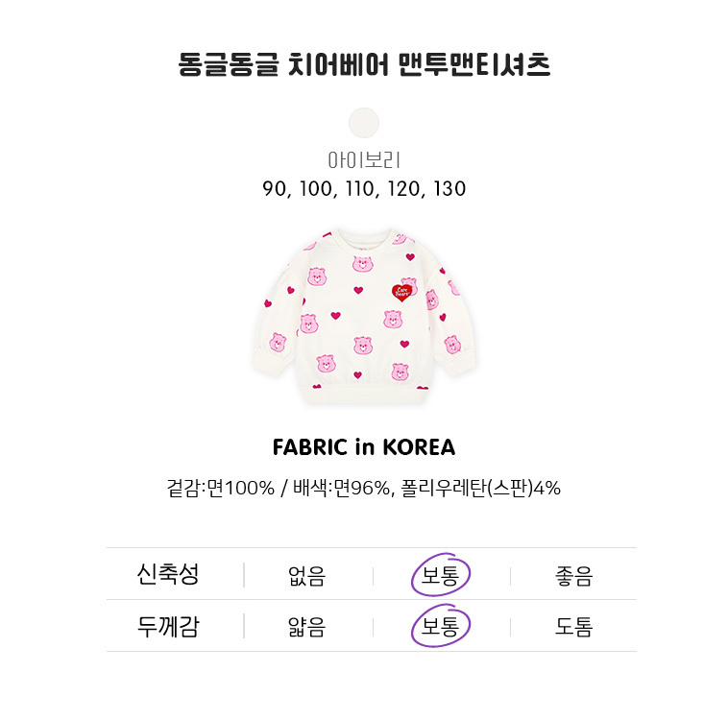Click the 동글동글 치어베어 맨투맨티셔츠 title

364,65
